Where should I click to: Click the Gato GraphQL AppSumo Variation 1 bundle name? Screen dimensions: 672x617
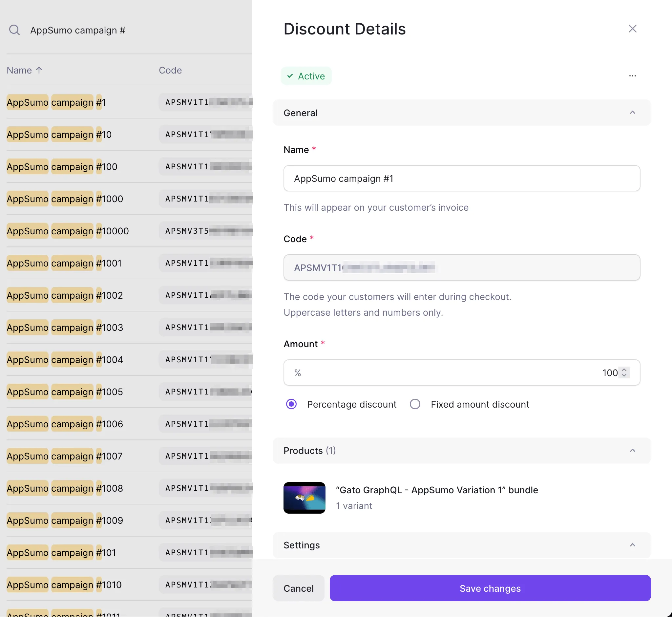click(x=437, y=490)
